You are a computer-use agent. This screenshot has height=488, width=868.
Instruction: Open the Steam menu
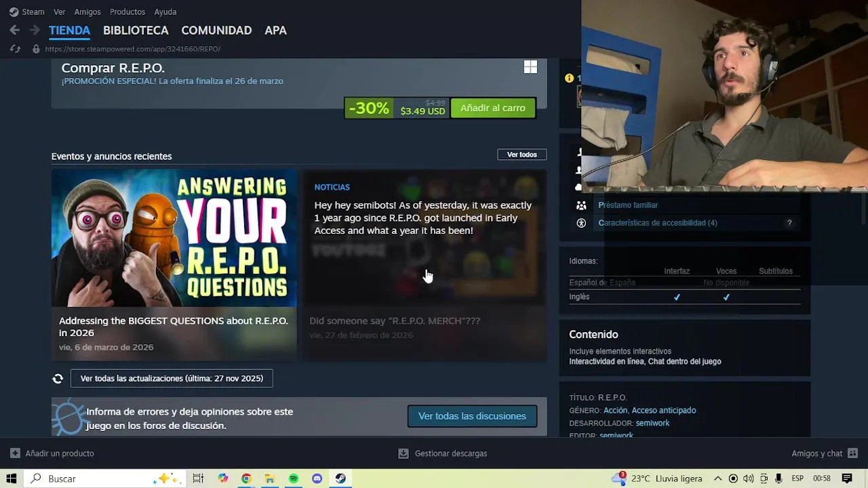pos(33,12)
